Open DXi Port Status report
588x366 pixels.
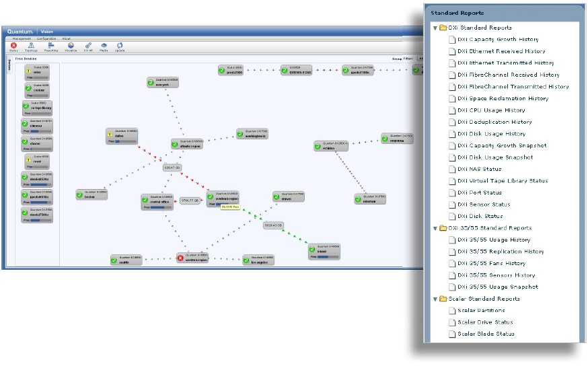(480, 192)
